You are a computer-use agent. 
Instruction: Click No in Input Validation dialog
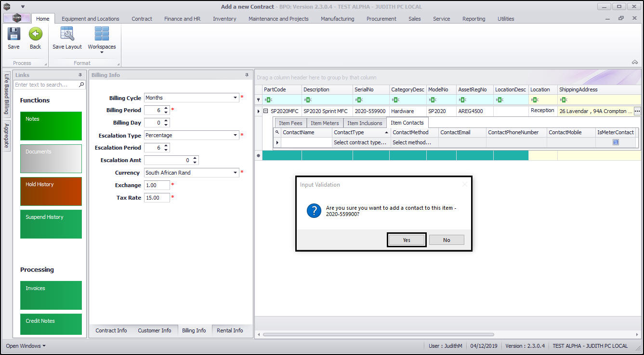pos(447,240)
